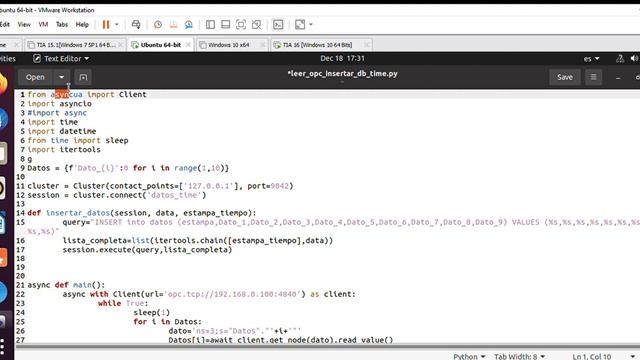
Task: Click the stray 'g' on line 8
Action: (x=30, y=159)
